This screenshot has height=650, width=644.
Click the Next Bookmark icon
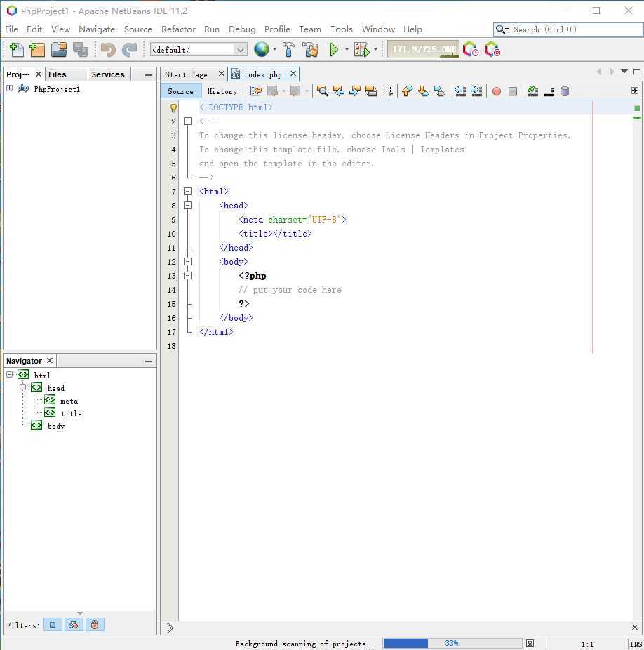[x=423, y=91]
